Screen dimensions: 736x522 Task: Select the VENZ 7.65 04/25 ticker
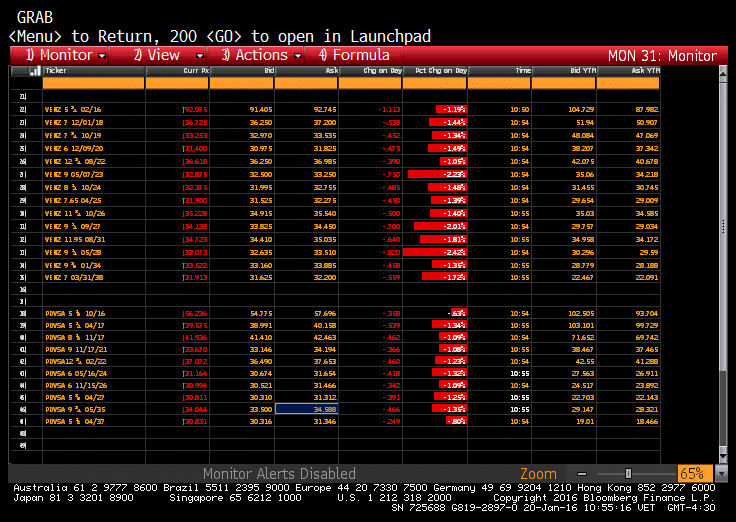[73, 200]
